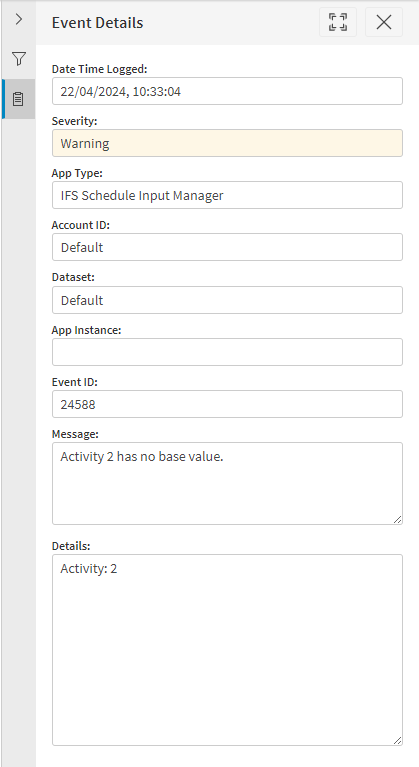Grab the Message box resize handle
This screenshot has height=767, width=419.
tap(397, 519)
